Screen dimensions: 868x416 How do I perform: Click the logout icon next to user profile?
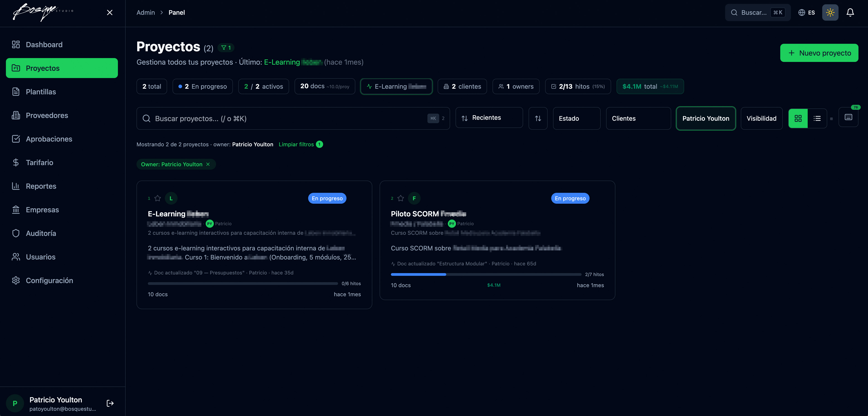(x=110, y=403)
